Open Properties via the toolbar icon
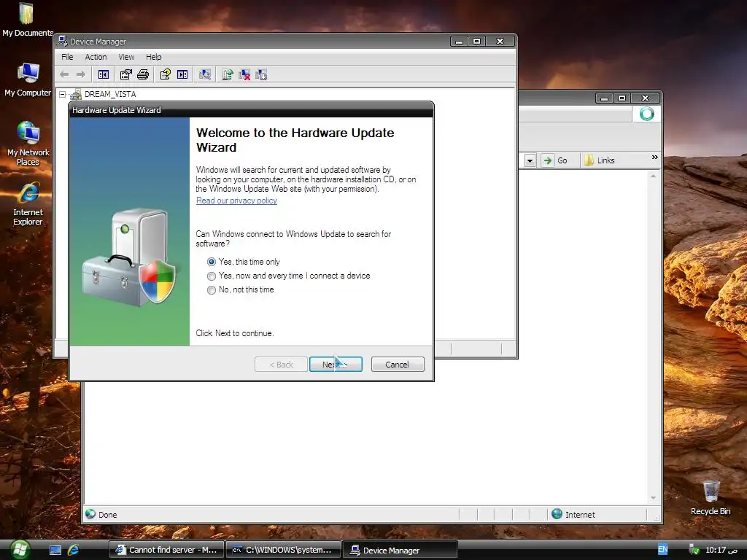The height and width of the screenshot is (560, 747). click(x=125, y=74)
